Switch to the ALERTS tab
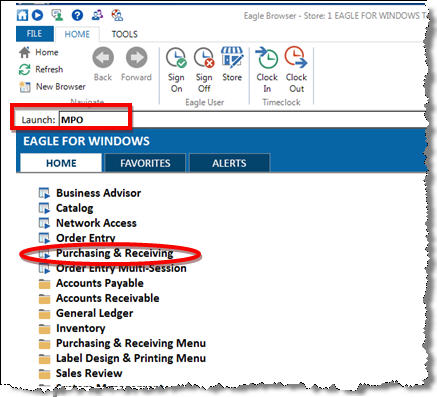Viewport: 437px width, 397px height. click(229, 163)
